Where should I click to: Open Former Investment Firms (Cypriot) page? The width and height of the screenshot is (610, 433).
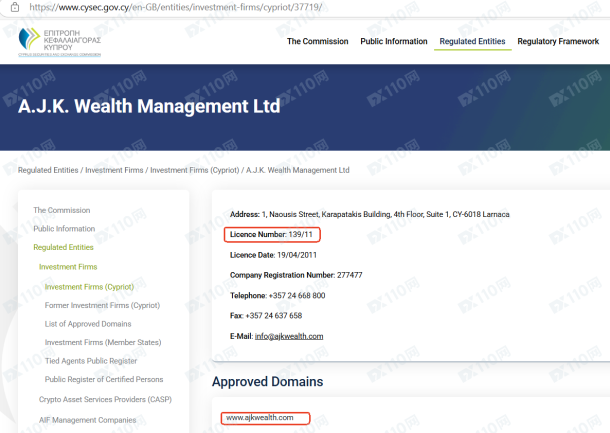click(x=102, y=305)
